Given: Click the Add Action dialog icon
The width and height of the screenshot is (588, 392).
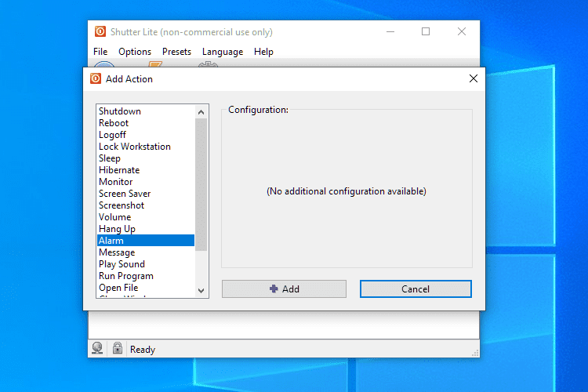Looking at the screenshot, I should [96, 78].
